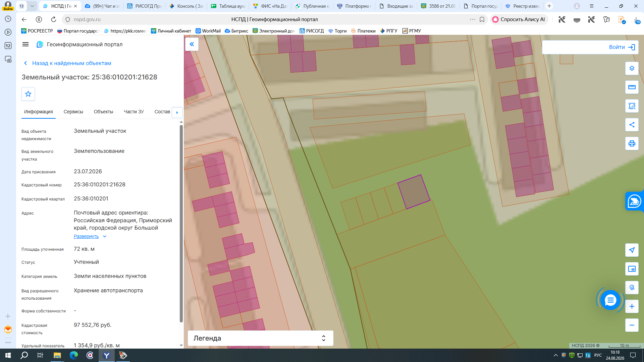
Task: Open the page actions three-dots menu
Action: [x=473, y=19]
